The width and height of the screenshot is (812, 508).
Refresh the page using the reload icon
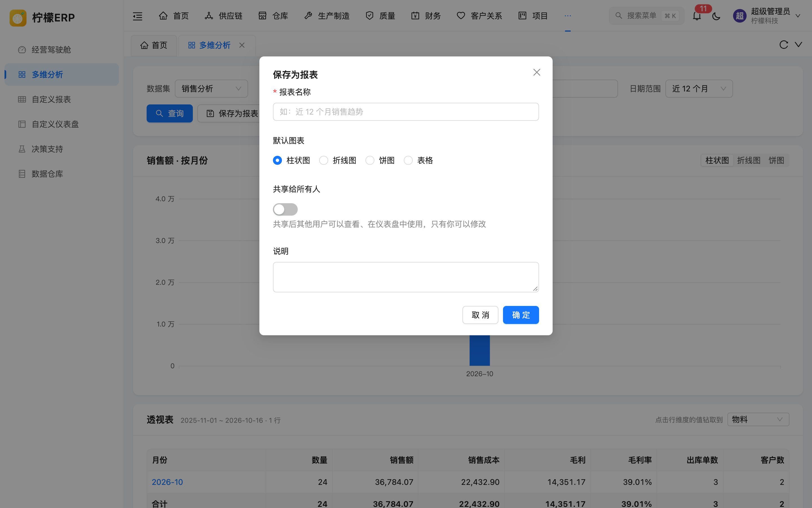[x=784, y=45]
